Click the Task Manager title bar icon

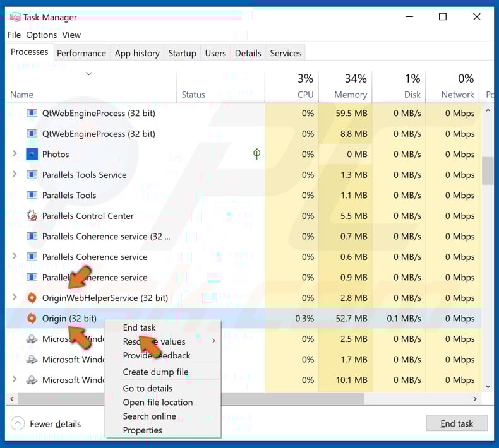pyautogui.click(x=15, y=17)
